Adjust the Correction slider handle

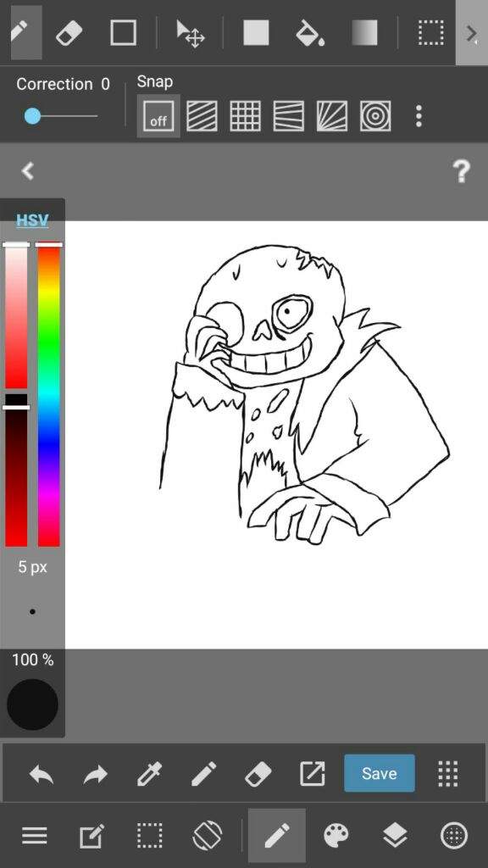[x=33, y=116]
